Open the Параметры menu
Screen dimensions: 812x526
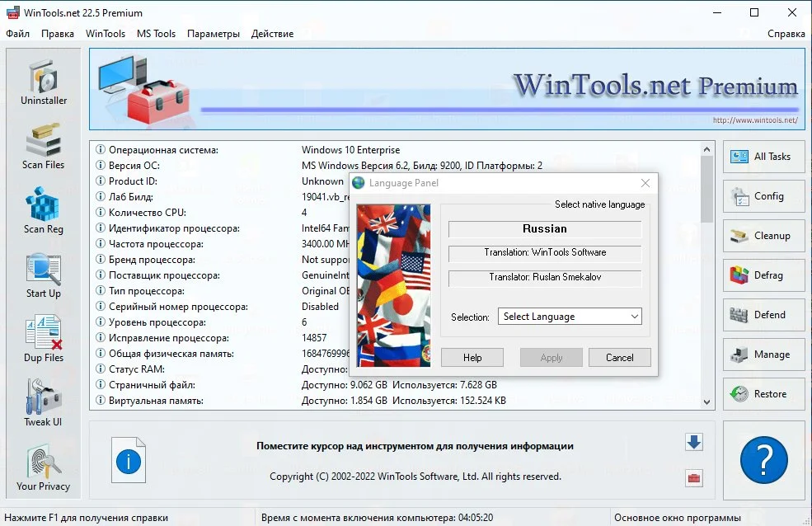(x=214, y=34)
